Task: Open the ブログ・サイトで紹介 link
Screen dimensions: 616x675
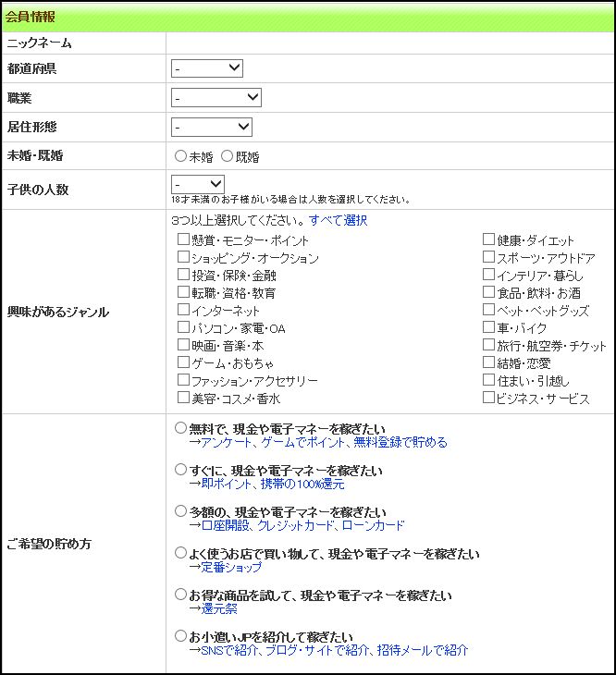Action: pos(317,650)
